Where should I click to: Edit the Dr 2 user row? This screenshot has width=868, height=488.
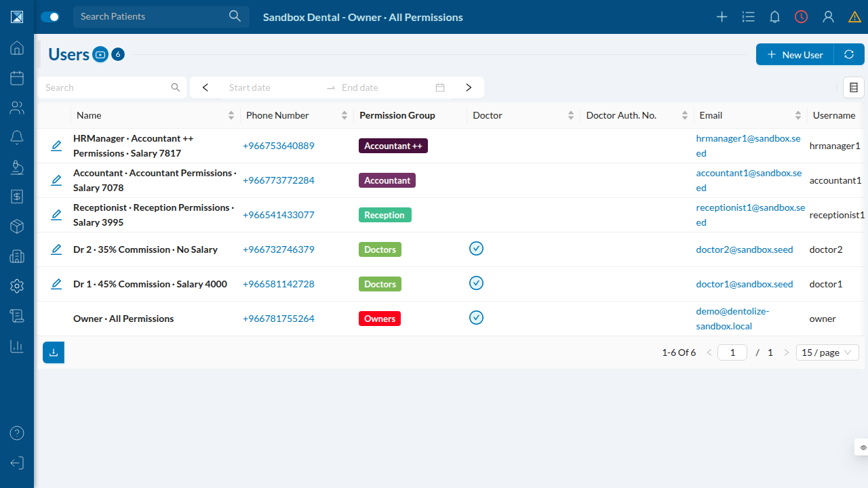click(56, 249)
